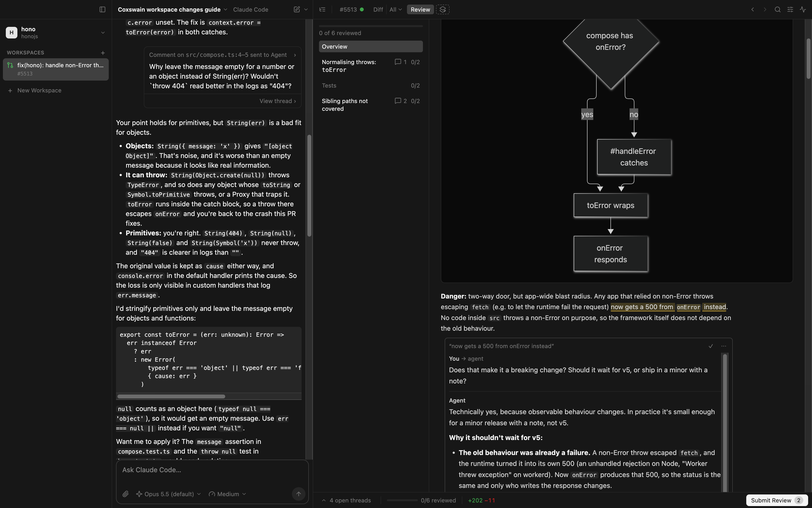
Task: Click the Submit Review button
Action: click(776, 500)
